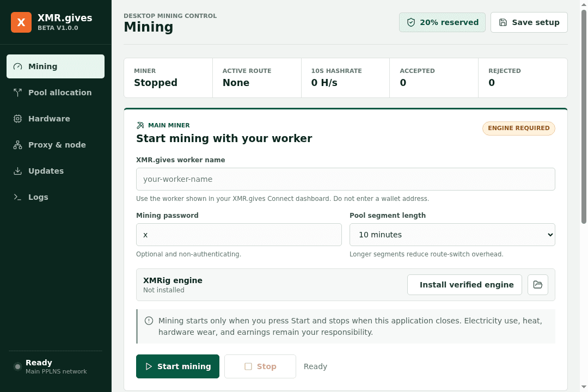Switch to the Proxy & node section
Image resolution: width=588 pixels, height=392 pixels.
point(56,145)
